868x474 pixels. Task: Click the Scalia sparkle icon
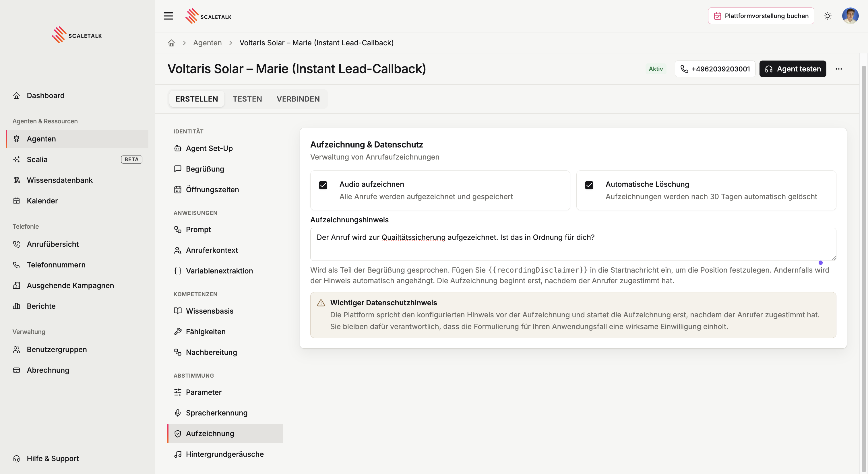17,159
